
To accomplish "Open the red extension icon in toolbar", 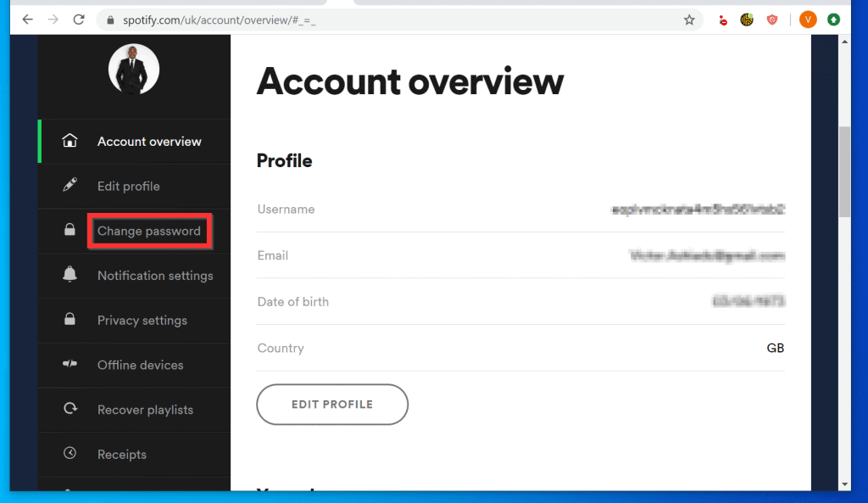I will pyautogui.click(x=723, y=20).
